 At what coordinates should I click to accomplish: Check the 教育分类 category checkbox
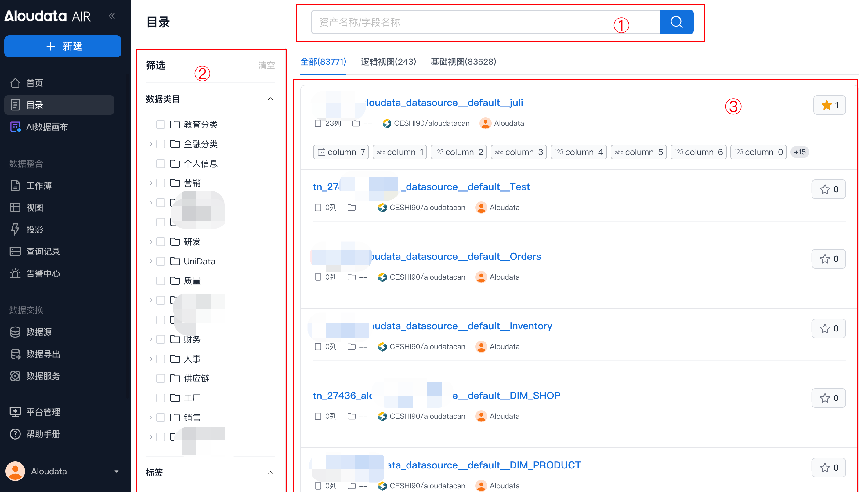(161, 125)
